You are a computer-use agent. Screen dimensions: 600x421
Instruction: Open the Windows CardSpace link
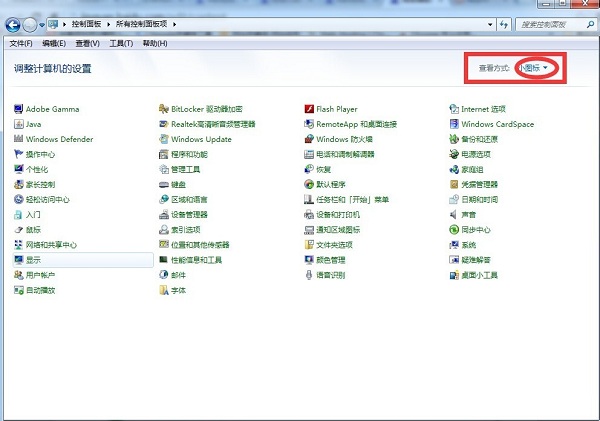pos(497,124)
